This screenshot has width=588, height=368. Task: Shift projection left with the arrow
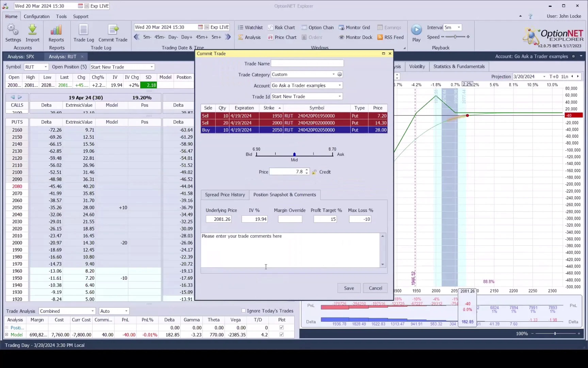tap(572, 77)
